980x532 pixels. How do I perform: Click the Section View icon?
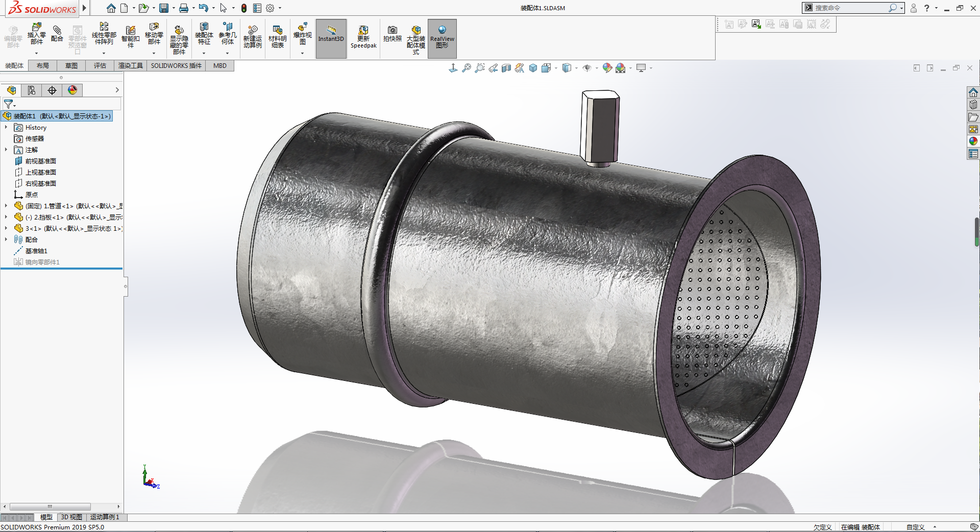pos(506,68)
